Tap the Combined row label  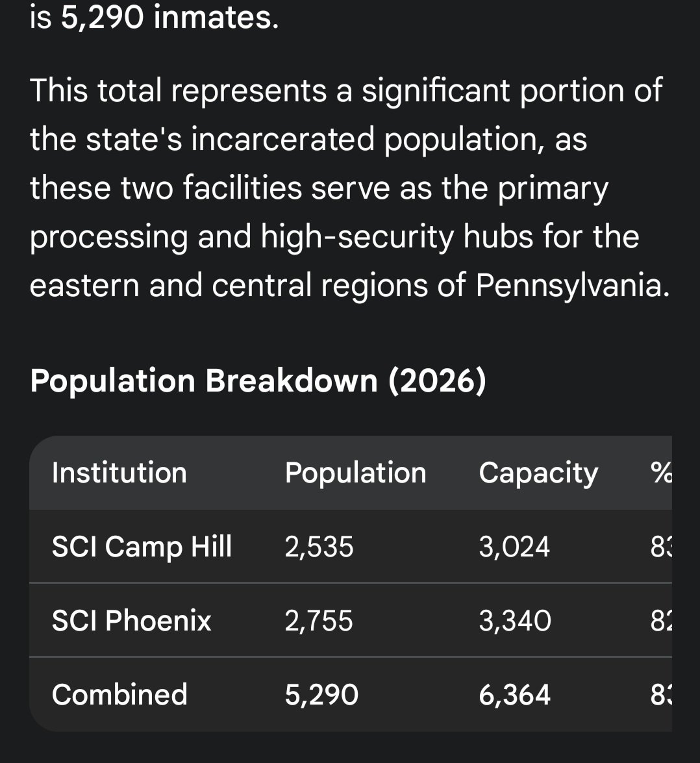click(119, 694)
